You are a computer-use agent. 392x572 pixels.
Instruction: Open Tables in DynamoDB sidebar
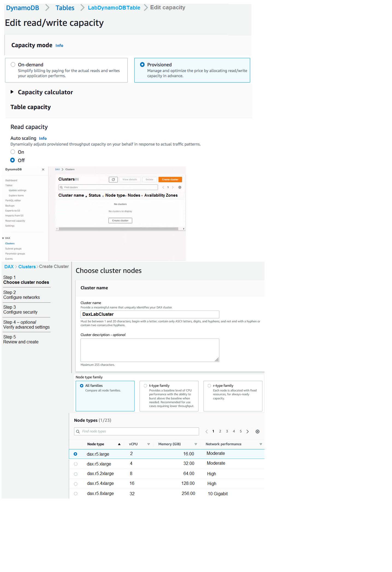(x=9, y=185)
